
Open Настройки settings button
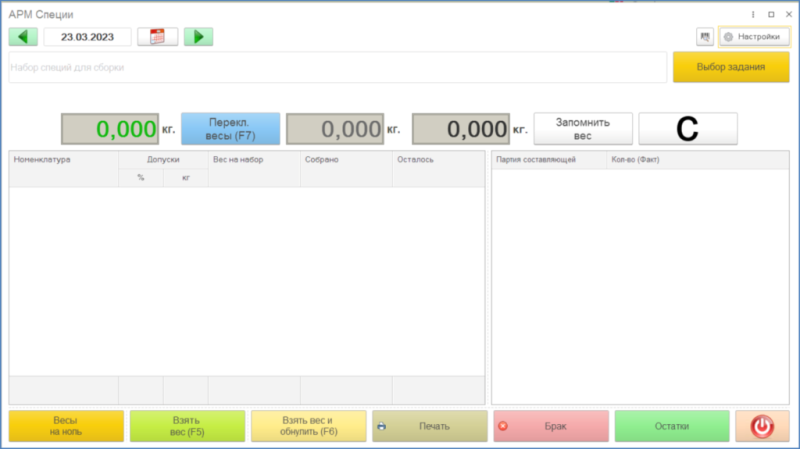tap(754, 37)
